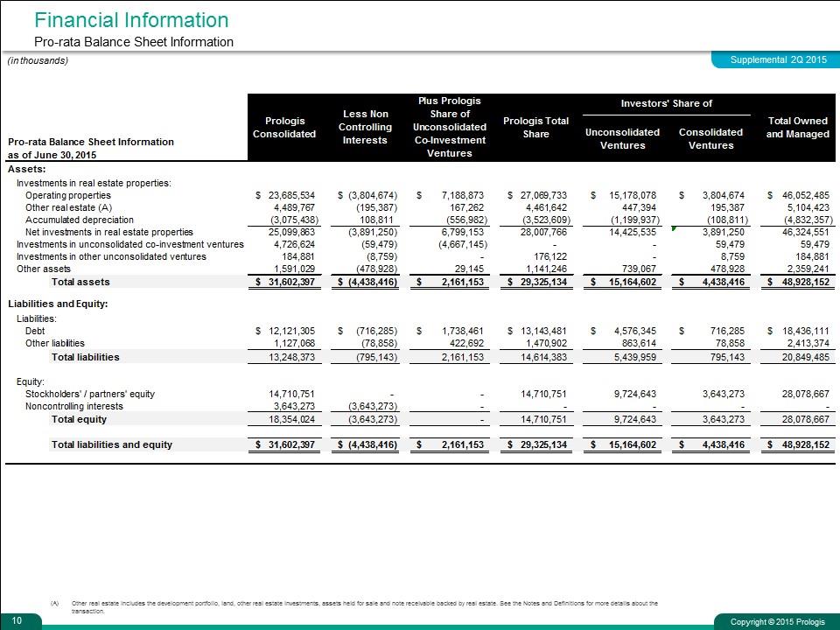Select the 'Prologis Total Share' column header
Viewport: 840px width, 630px height.
coord(535,128)
